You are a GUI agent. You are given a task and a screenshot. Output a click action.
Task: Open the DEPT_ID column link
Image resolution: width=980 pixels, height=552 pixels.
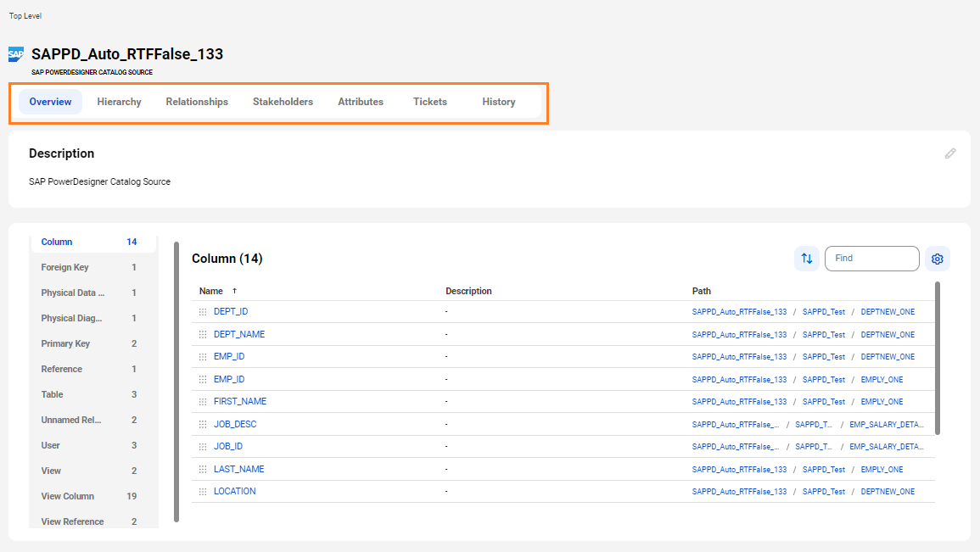[231, 311]
